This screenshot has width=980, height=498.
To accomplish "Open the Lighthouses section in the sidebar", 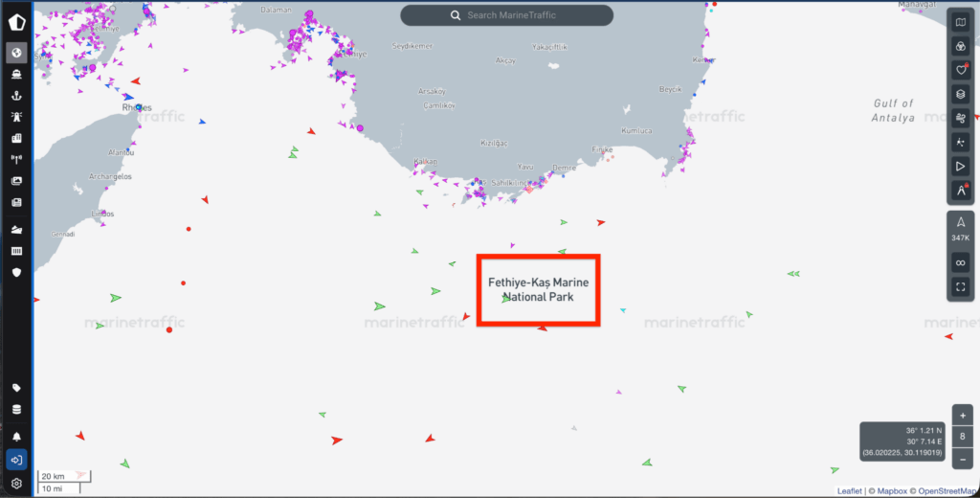I will coord(16,117).
